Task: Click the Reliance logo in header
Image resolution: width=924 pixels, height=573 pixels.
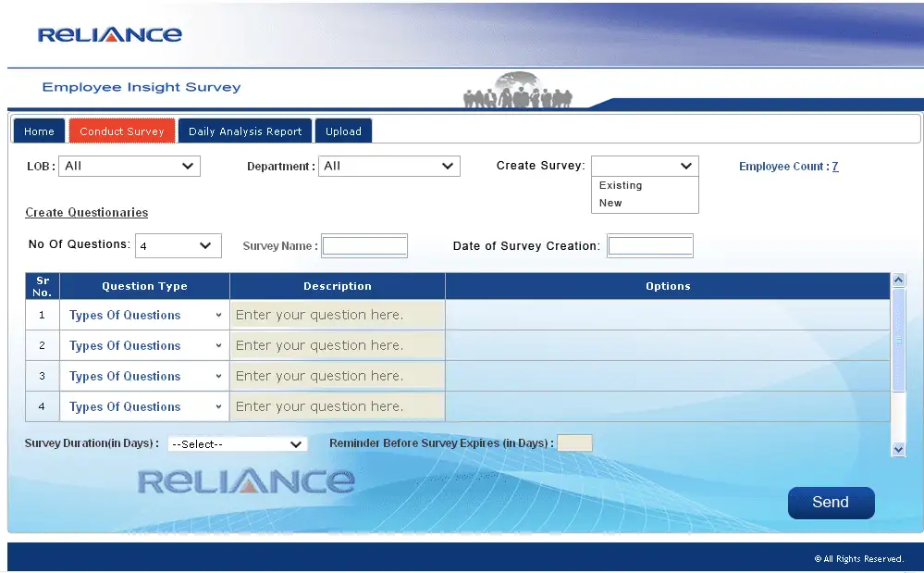Action: (x=109, y=35)
